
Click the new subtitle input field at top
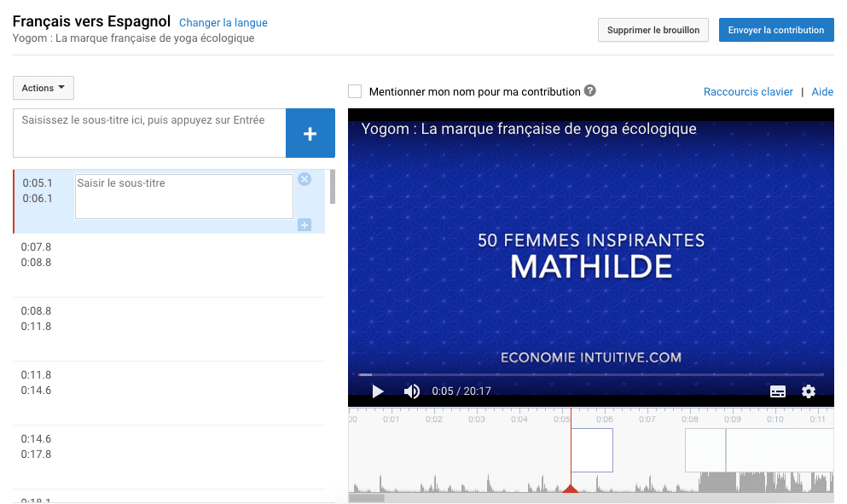pyautogui.click(x=149, y=133)
